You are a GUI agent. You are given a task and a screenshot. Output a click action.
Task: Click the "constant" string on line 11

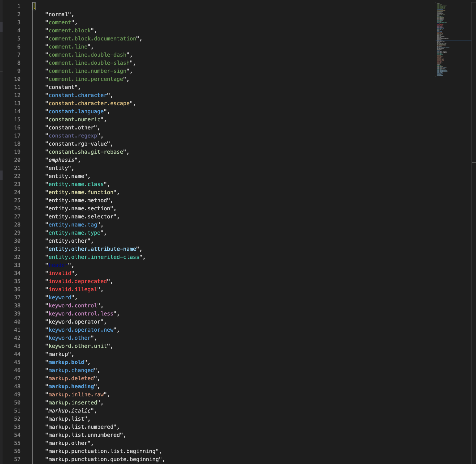click(x=61, y=87)
